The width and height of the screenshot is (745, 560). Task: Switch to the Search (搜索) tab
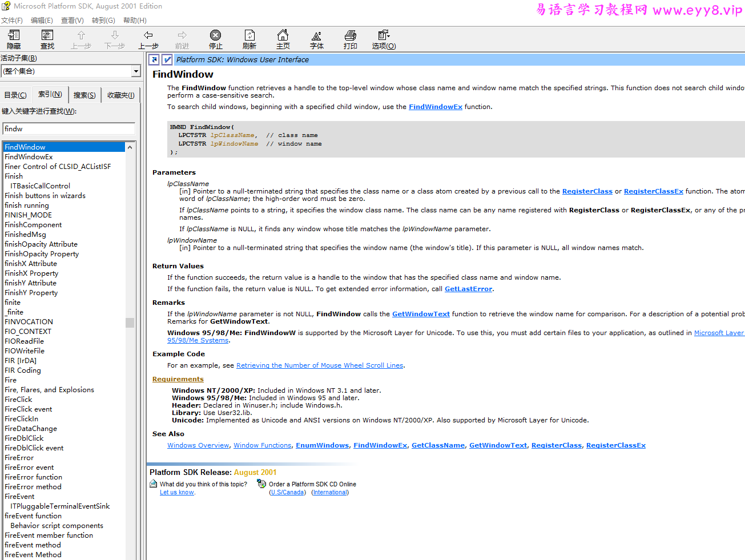[x=84, y=95]
